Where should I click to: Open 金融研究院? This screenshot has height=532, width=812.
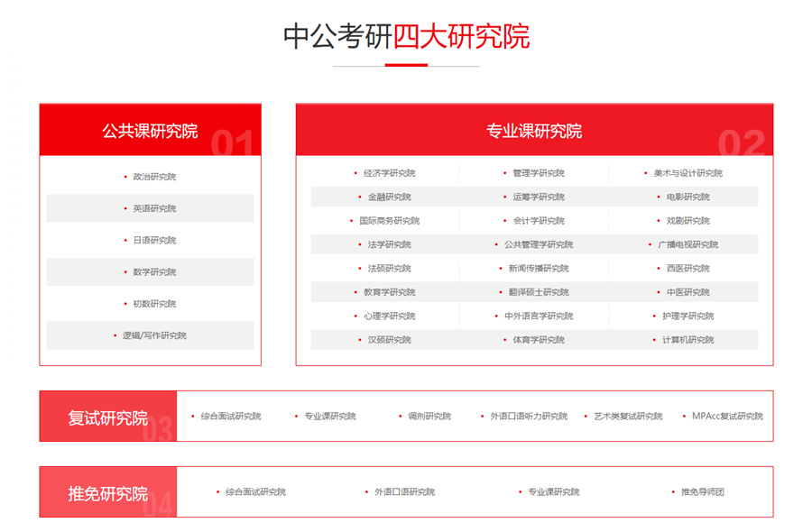pos(388,196)
